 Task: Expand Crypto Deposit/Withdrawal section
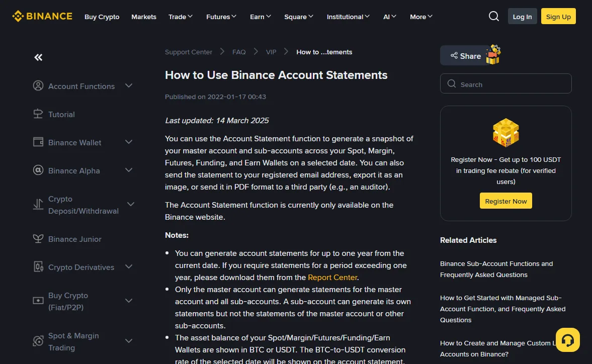[131, 204]
